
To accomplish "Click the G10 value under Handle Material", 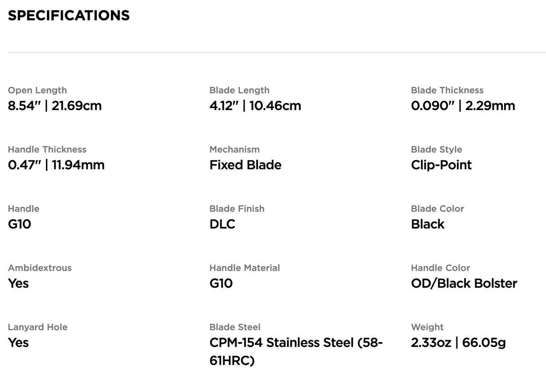I will pyautogui.click(x=221, y=283).
